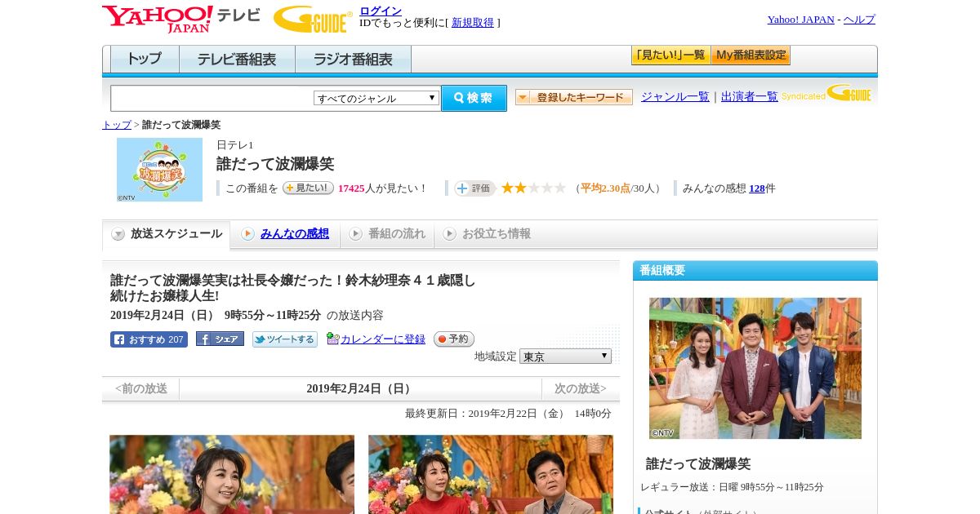Open the 128 reviews count link
This screenshot has width=980, height=514.
click(x=757, y=188)
